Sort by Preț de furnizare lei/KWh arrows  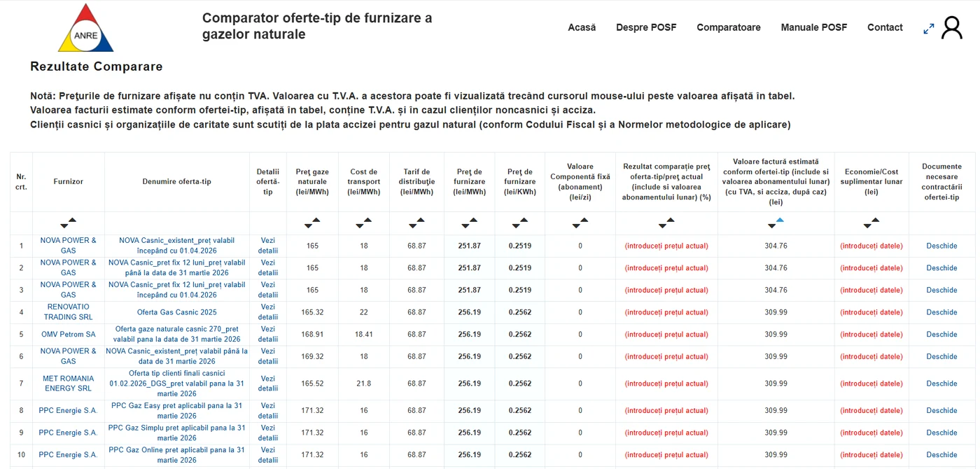(x=520, y=223)
